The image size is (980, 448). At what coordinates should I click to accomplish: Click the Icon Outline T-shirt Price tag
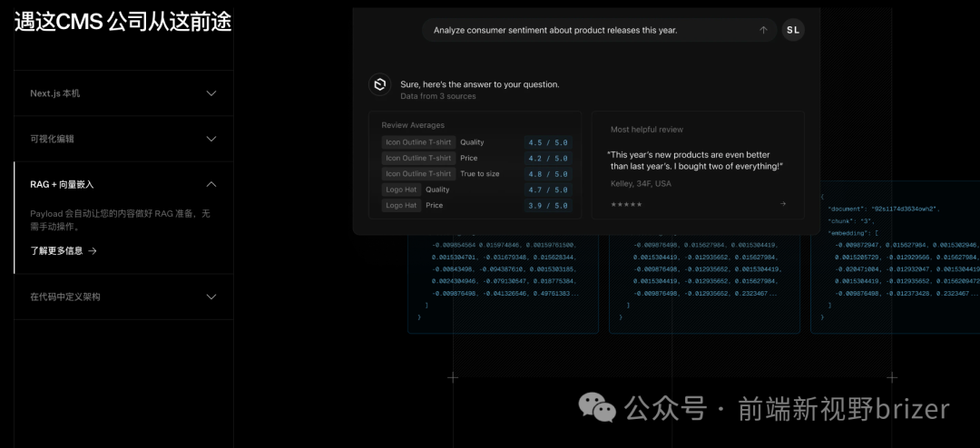click(418, 158)
